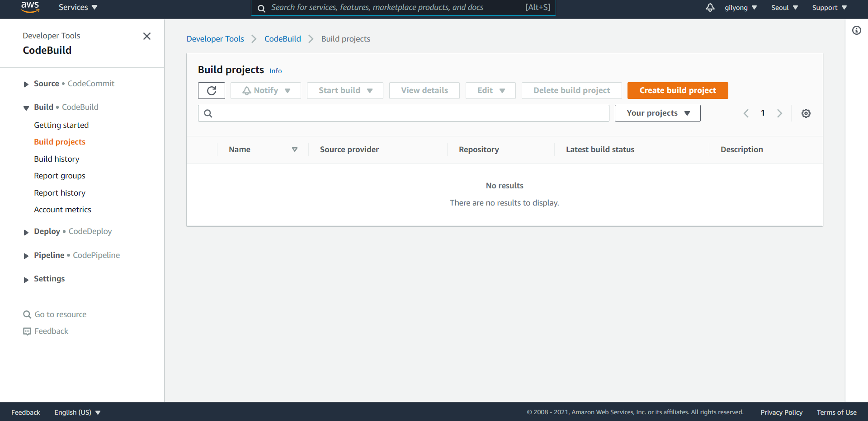Click the Latest build status column header
This screenshot has height=421, width=868.
[x=600, y=150]
